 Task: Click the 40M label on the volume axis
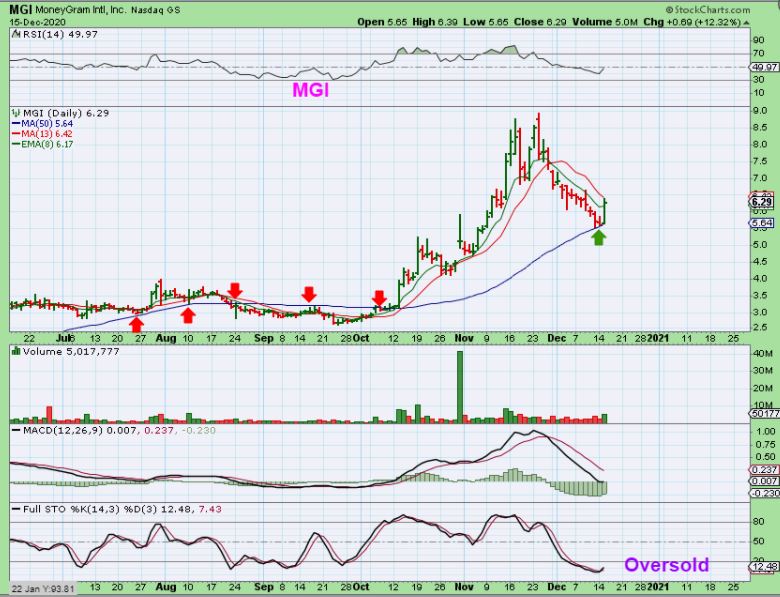(x=763, y=353)
